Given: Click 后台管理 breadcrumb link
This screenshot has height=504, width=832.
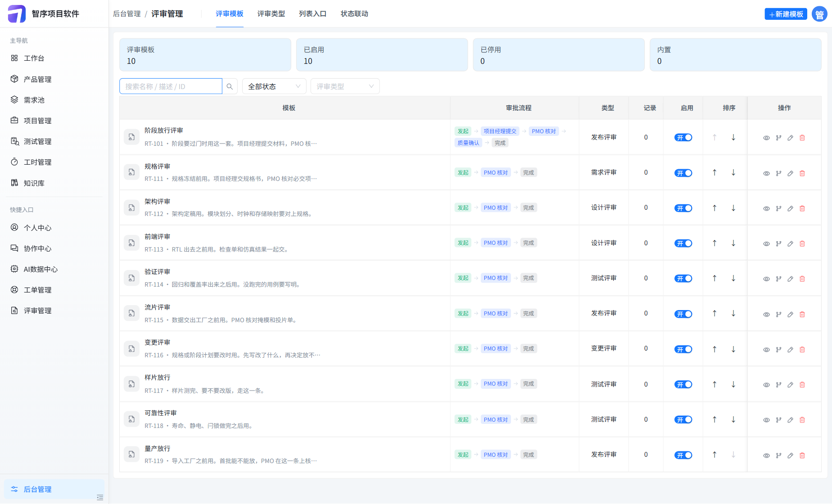Looking at the screenshot, I should [x=127, y=14].
